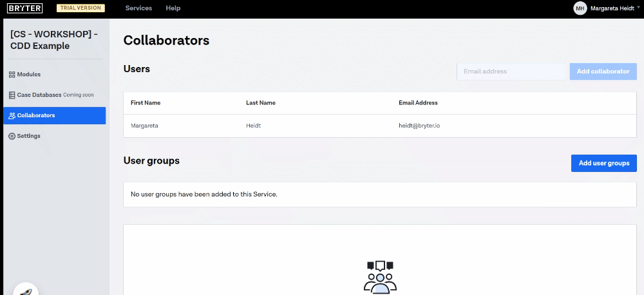Click the User groups section heading
This screenshot has height=295, width=644.
(x=151, y=160)
